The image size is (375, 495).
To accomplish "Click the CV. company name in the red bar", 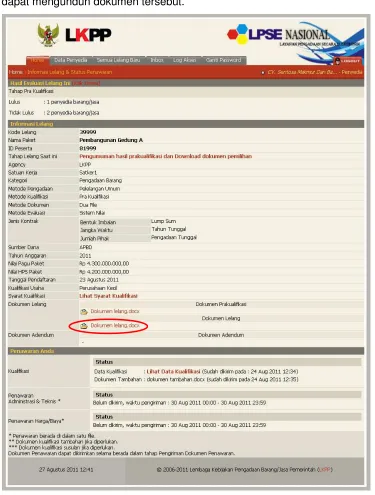I will click(302, 72).
